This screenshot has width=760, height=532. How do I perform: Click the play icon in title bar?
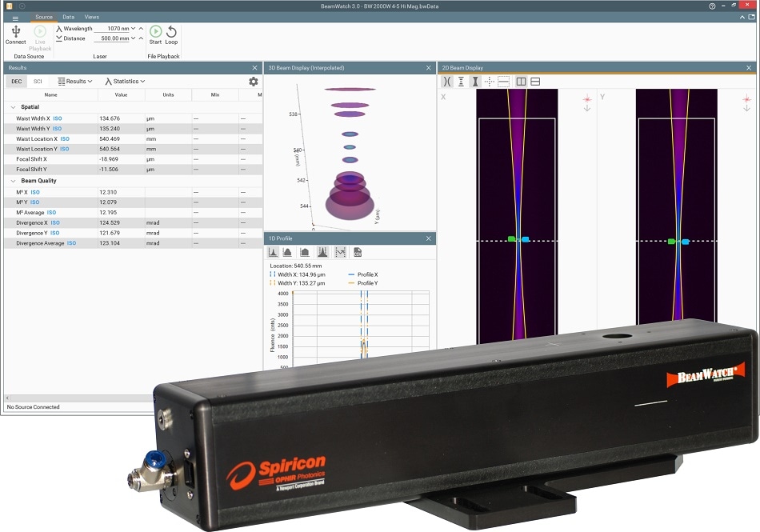click(x=22, y=6)
